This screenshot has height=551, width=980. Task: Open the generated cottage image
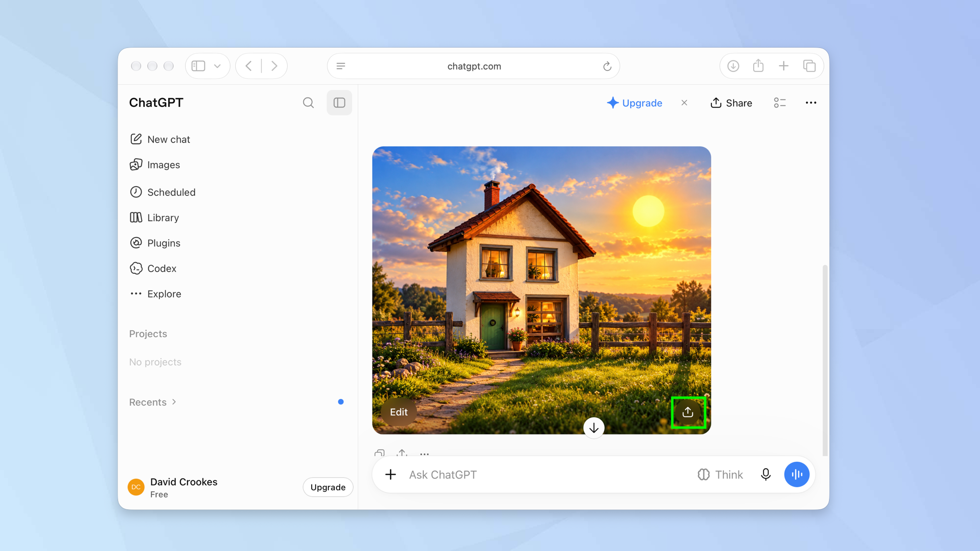click(x=541, y=290)
